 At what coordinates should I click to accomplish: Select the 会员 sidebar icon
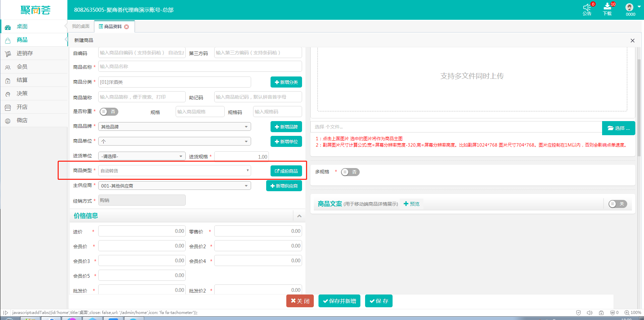(x=22, y=66)
